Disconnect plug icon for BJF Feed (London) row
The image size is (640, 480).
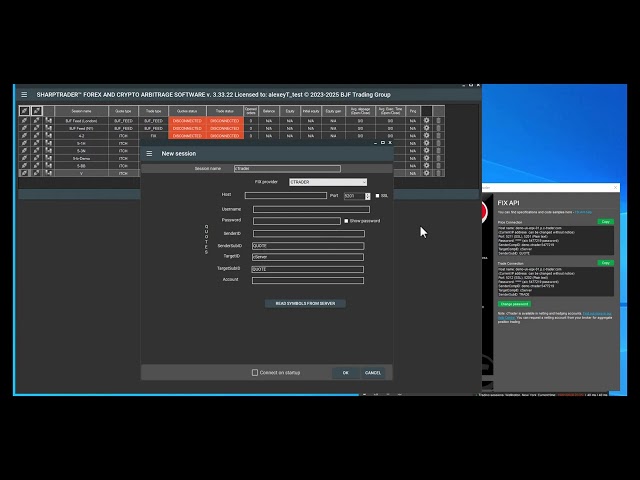point(36,121)
